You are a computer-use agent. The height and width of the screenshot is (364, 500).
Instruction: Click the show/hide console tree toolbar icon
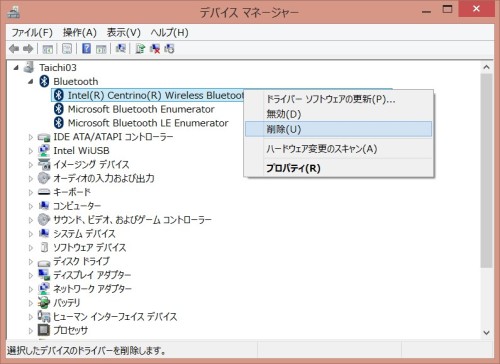pyautogui.click(x=48, y=49)
